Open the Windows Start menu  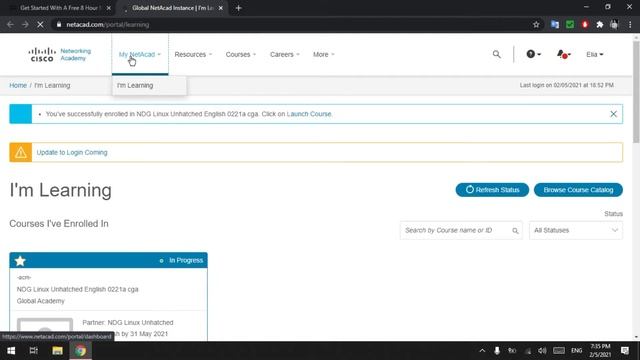click(11, 351)
